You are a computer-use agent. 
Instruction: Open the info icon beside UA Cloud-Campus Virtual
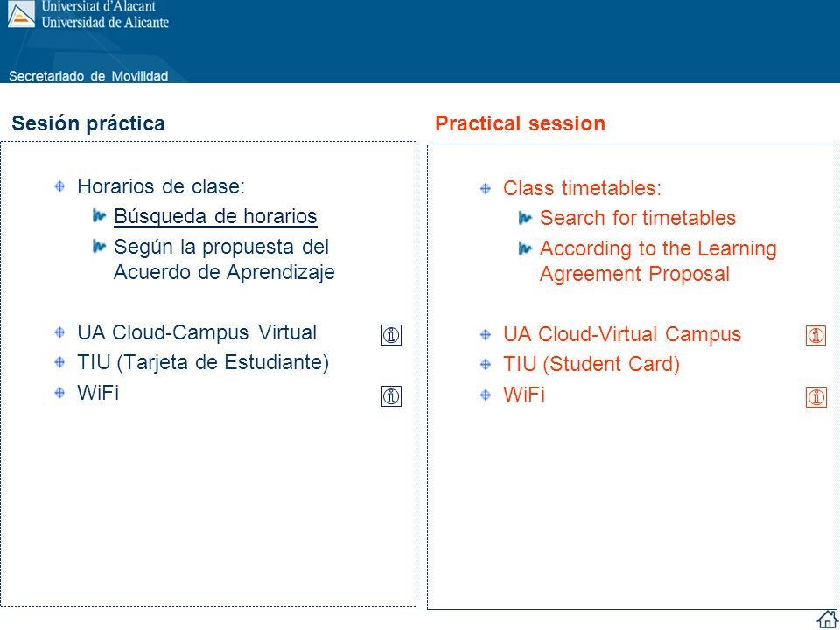pyautogui.click(x=391, y=335)
